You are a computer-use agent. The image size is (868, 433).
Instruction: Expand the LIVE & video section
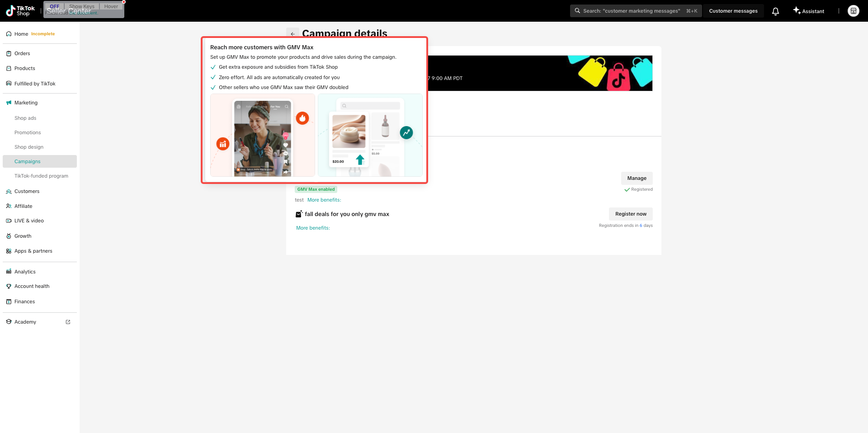(29, 221)
